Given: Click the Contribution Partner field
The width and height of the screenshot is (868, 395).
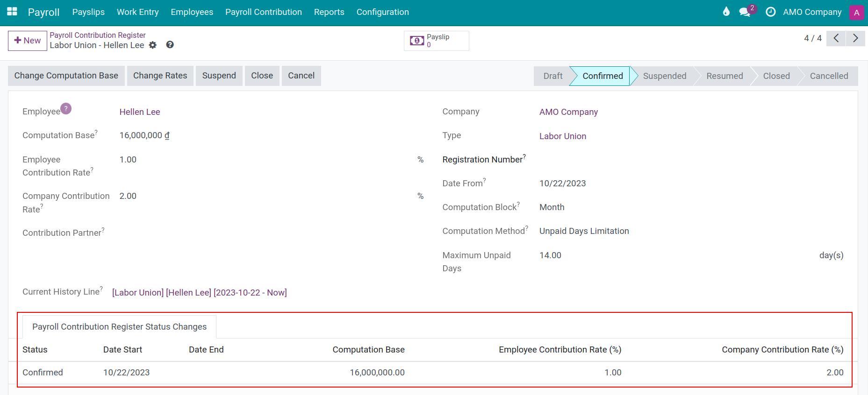Looking at the screenshot, I should click(272, 233).
